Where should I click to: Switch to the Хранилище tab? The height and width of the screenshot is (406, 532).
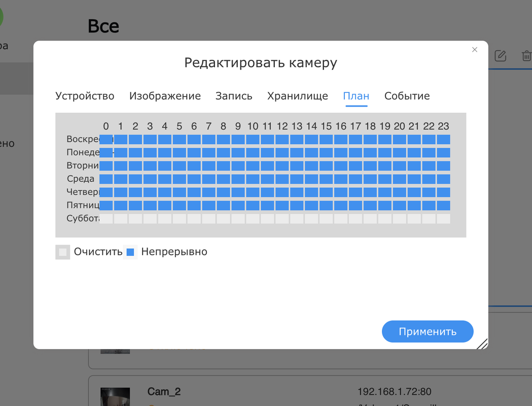pos(298,96)
